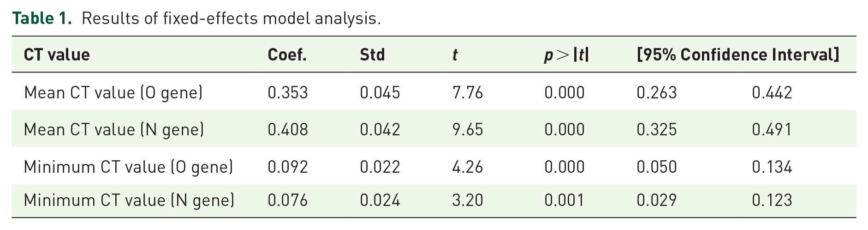Select the 95% Confidence Interval header
The width and height of the screenshot is (868, 230).
click(738, 55)
